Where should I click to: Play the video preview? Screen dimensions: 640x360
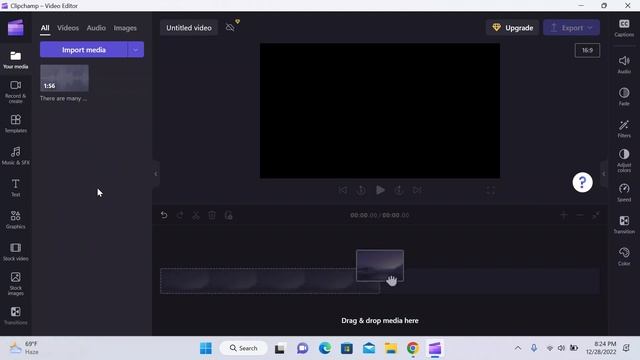coord(380,190)
